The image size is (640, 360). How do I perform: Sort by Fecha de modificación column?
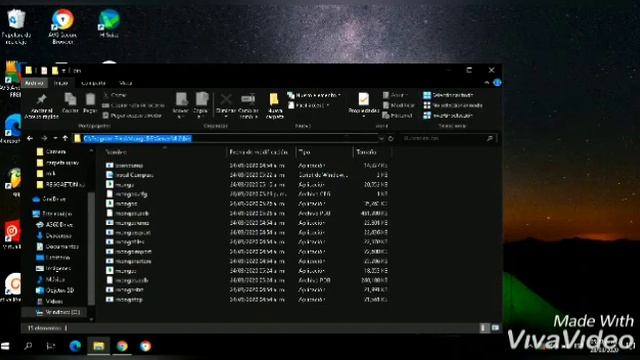pos(260,152)
